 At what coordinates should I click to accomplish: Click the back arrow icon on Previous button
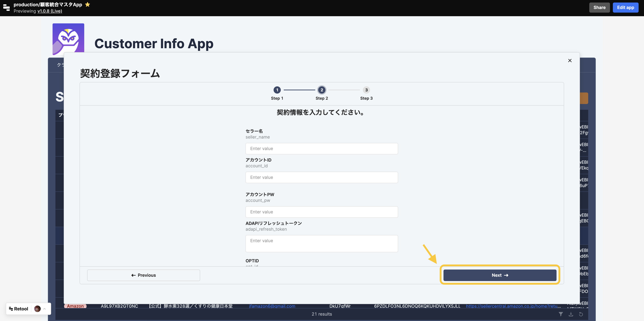pyautogui.click(x=133, y=275)
